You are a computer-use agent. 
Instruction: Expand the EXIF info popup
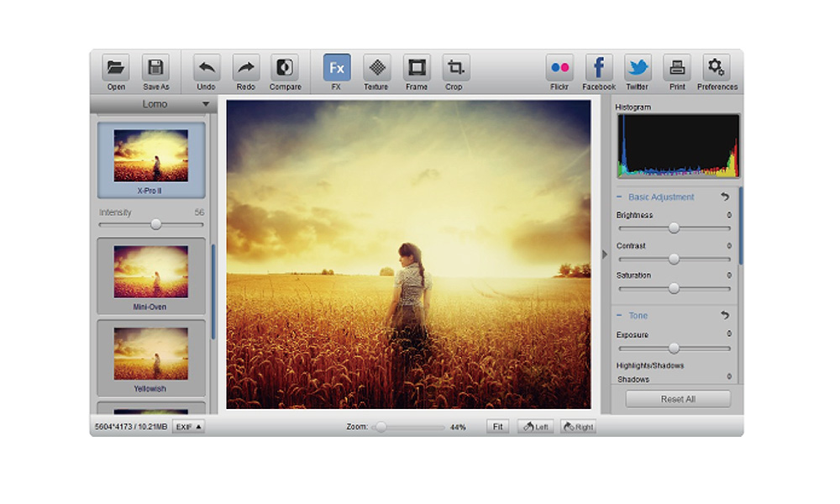188,427
